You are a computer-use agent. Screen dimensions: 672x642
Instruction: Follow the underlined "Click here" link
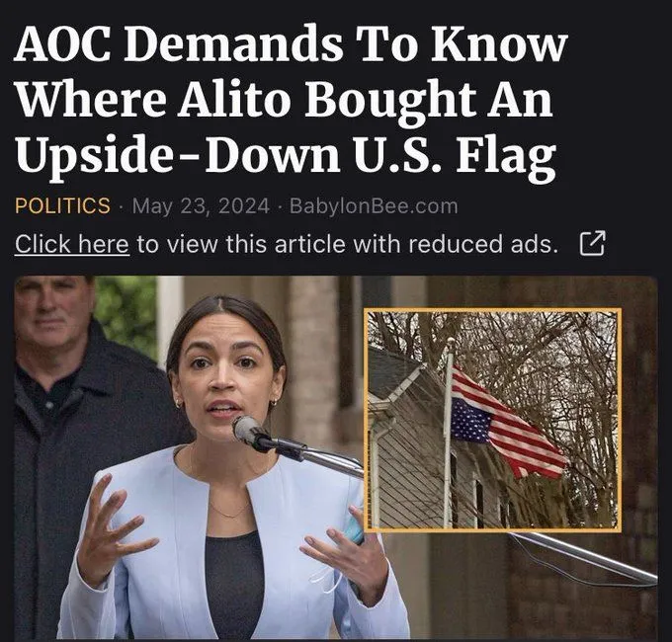pos(72,245)
